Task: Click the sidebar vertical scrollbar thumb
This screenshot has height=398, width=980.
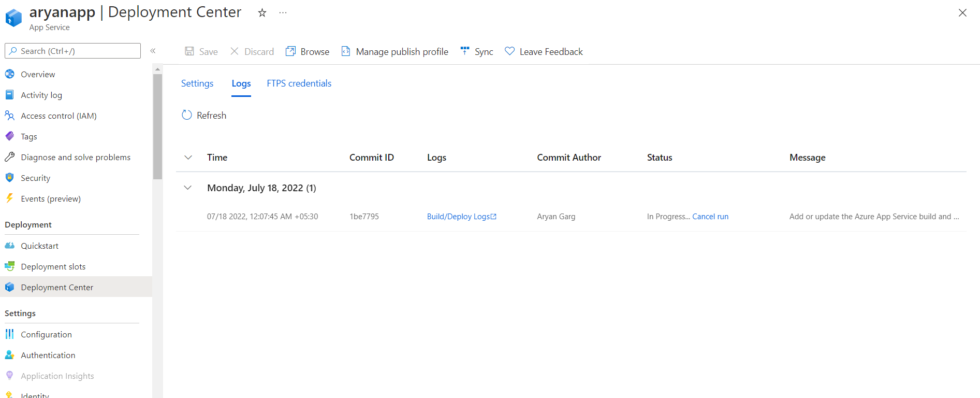Action: 158,126
